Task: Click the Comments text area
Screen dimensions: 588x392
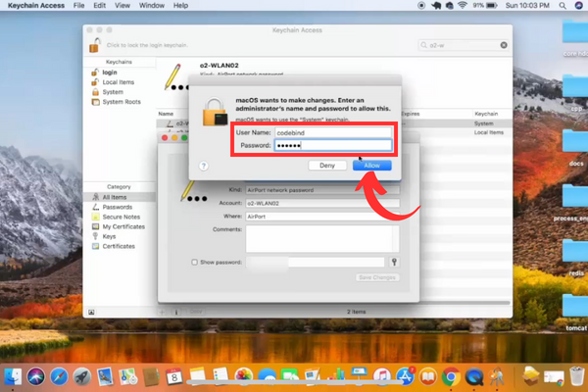Action: (322, 238)
